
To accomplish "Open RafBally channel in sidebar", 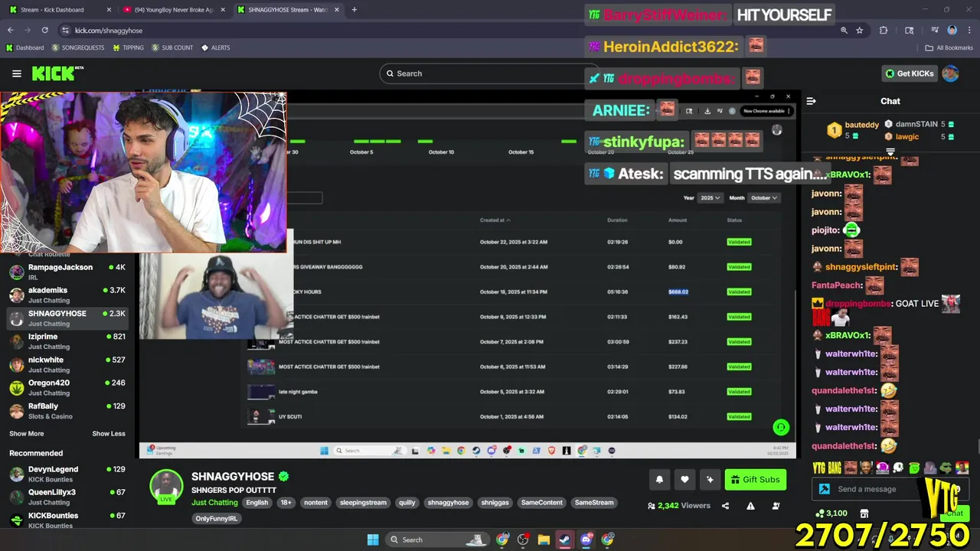I will [67, 411].
